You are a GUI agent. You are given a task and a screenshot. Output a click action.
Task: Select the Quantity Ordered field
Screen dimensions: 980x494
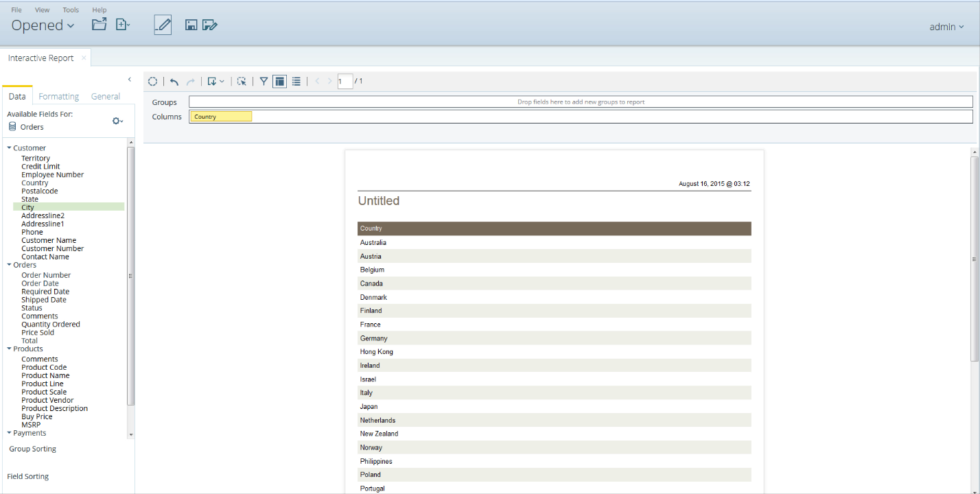pos(51,325)
